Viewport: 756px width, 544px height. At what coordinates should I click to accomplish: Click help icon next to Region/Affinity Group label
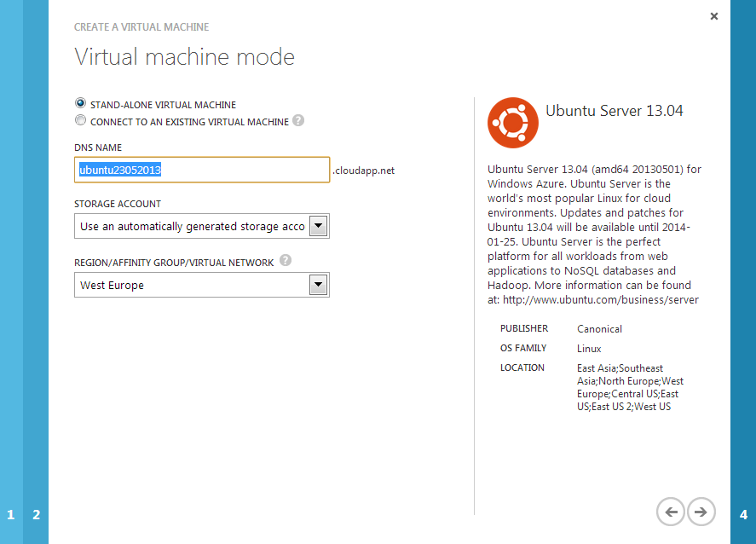click(x=286, y=262)
